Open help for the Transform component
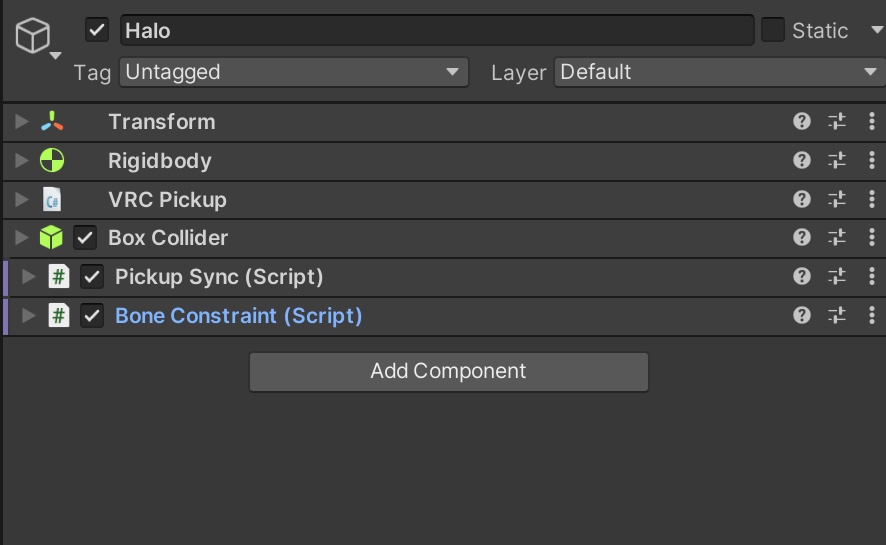Screen dimensions: 886x545 [x=801, y=122]
